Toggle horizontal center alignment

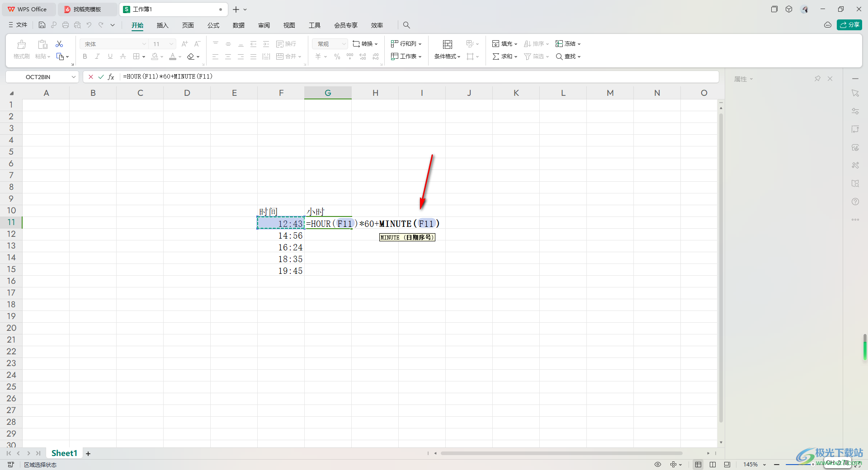pos(228,56)
